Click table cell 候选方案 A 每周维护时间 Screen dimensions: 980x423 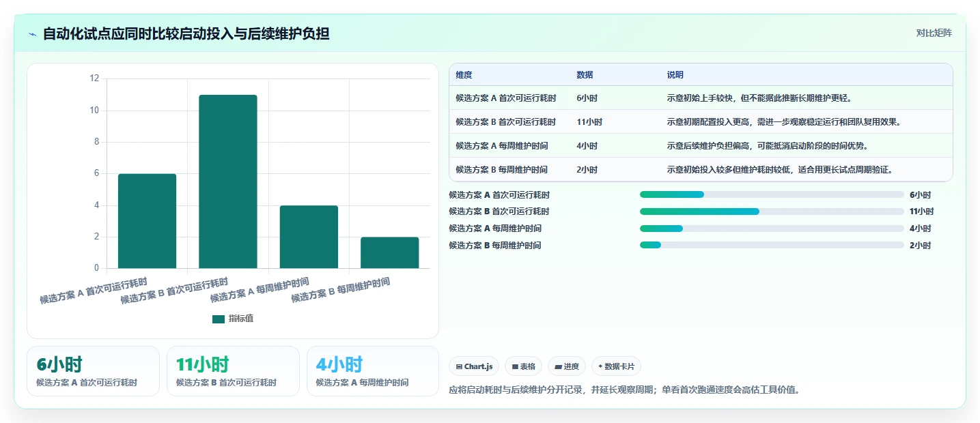[x=502, y=146]
